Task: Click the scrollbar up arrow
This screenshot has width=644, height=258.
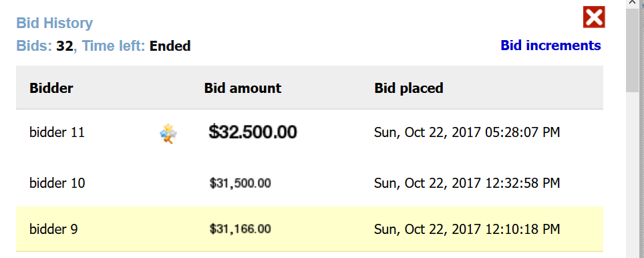Action: [635, 3]
